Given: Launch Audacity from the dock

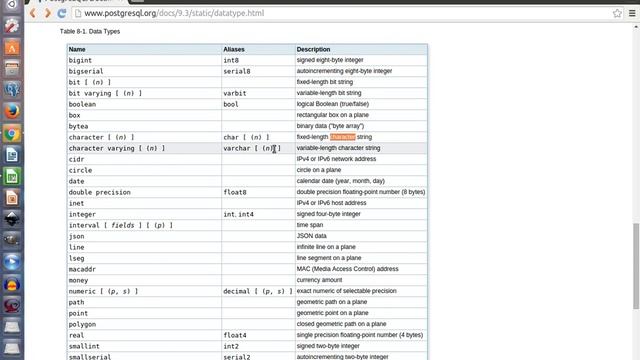Looking at the screenshot, I should tap(11, 284).
